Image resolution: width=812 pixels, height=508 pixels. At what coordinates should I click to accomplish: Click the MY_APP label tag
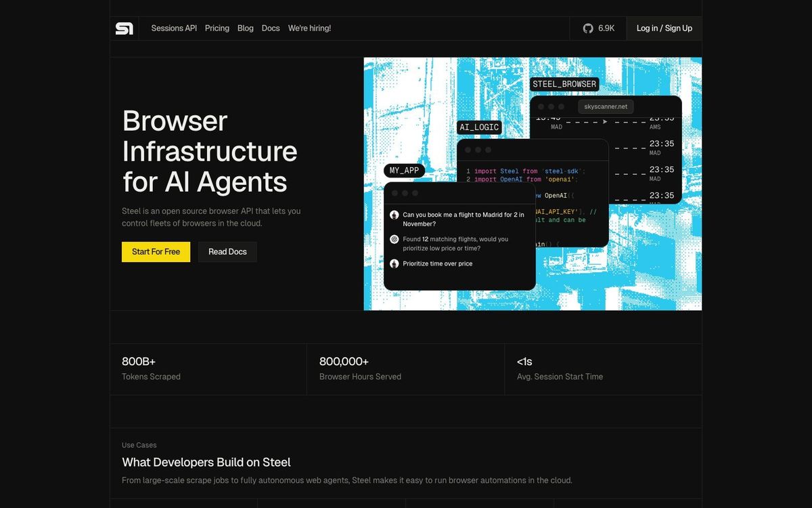point(405,171)
